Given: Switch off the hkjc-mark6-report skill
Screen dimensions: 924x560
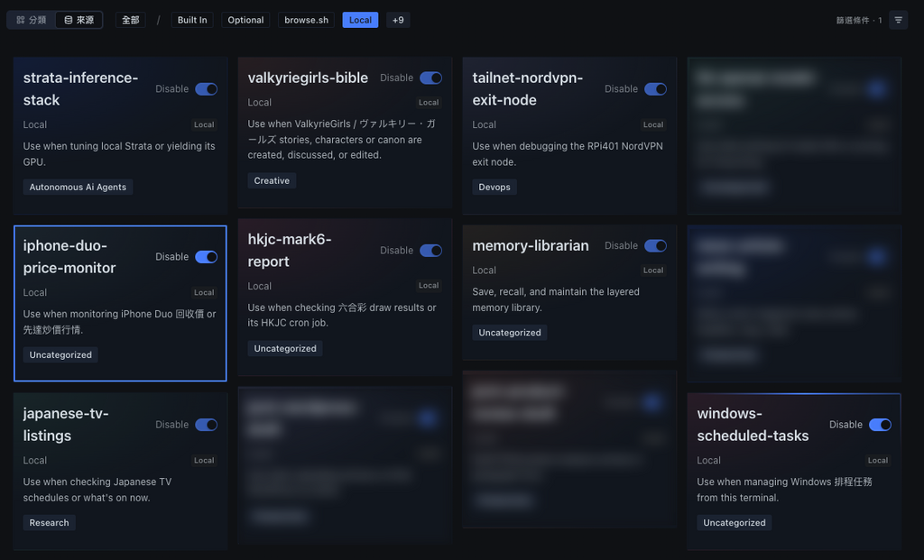Looking at the screenshot, I should pyautogui.click(x=430, y=251).
